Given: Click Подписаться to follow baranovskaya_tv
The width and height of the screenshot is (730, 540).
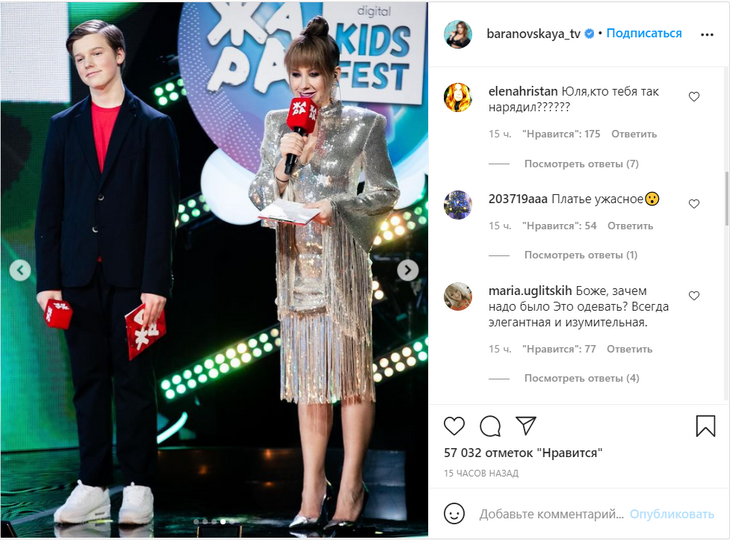Looking at the screenshot, I should click(x=644, y=34).
